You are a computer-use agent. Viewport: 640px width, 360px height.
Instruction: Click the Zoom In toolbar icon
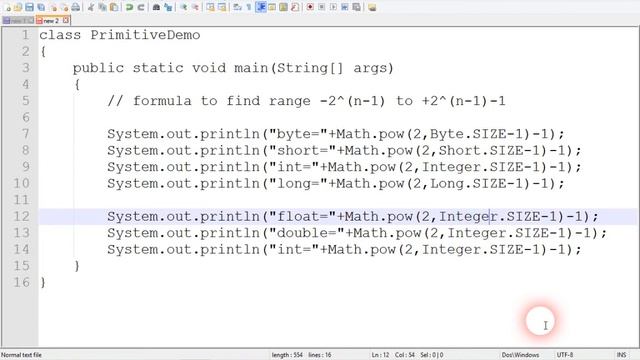tap(184, 7)
